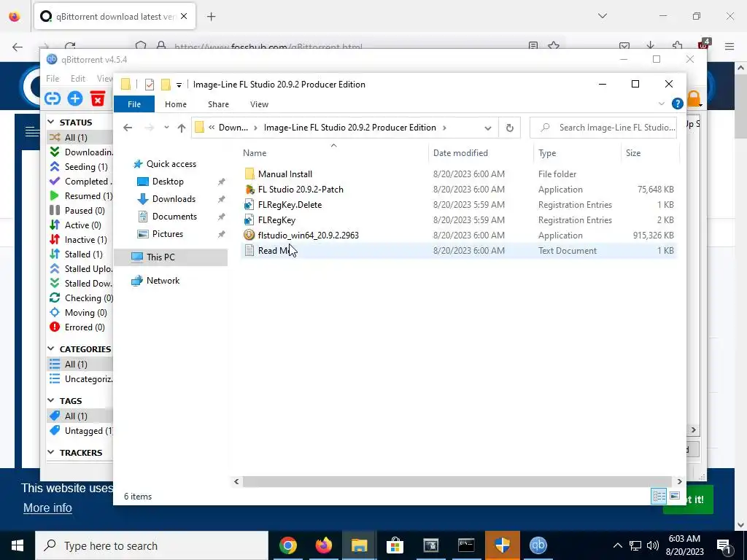The width and height of the screenshot is (747, 560).
Task: Reload the page in Firefox
Action: tap(70, 47)
